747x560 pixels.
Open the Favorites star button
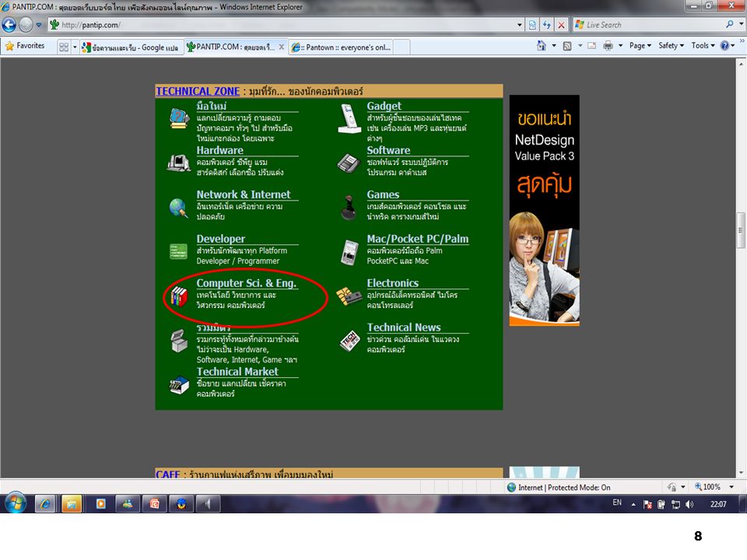(25, 46)
